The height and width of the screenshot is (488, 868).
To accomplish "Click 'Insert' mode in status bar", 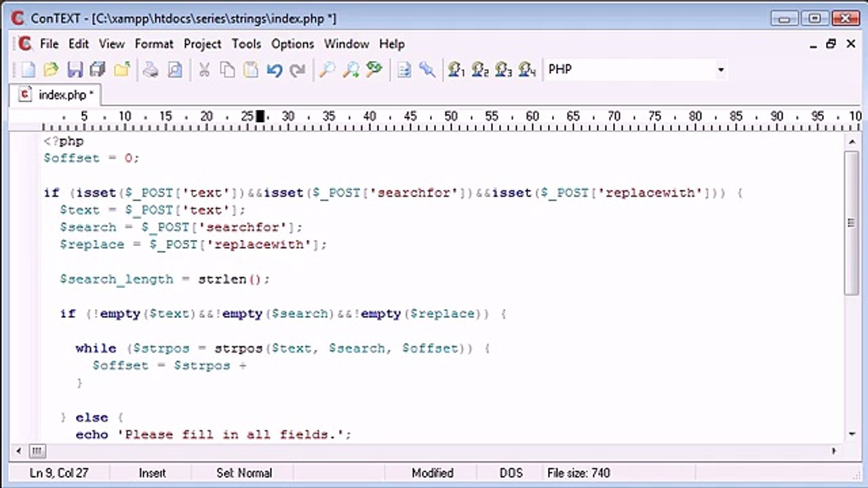I will tap(152, 473).
